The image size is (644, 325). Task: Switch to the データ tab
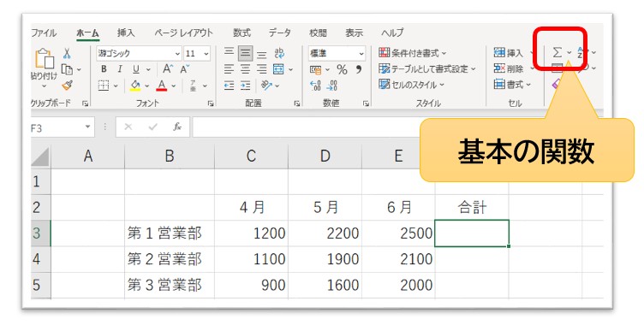(x=280, y=32)
